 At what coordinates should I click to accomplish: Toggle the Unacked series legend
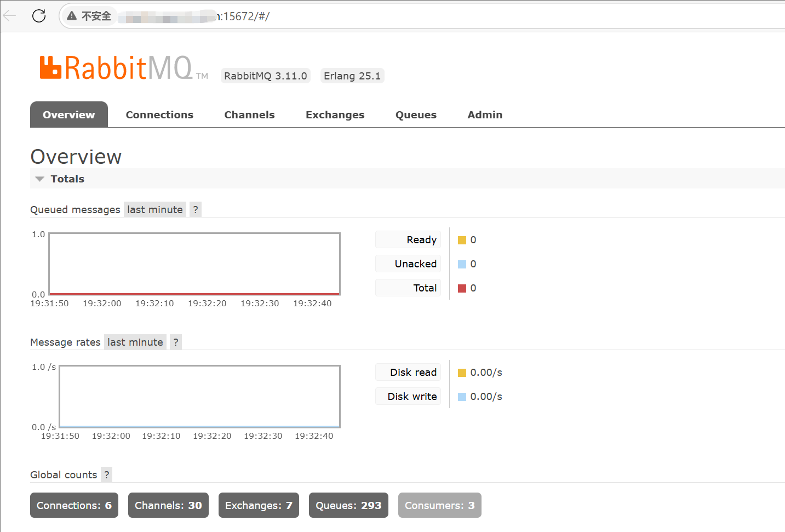point(408,264)
